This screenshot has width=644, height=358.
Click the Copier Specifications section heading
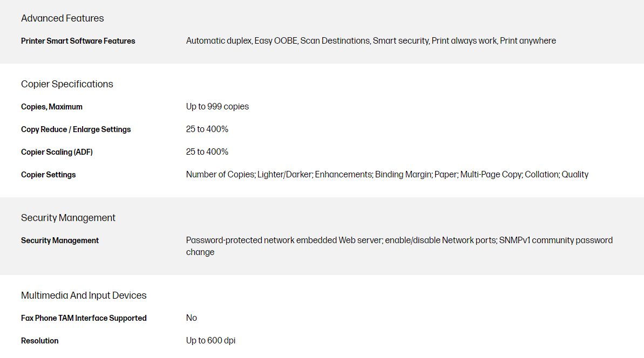(67, 84)
